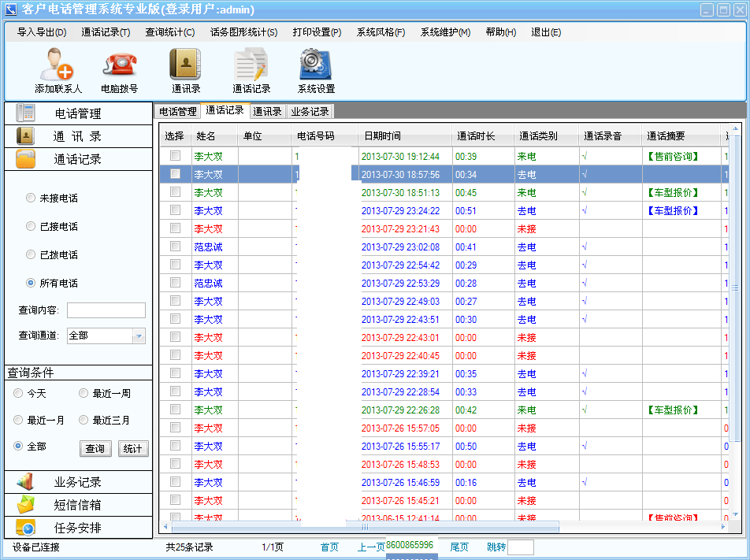Click 【售前咨询】 summary in first row

[673, 157]
